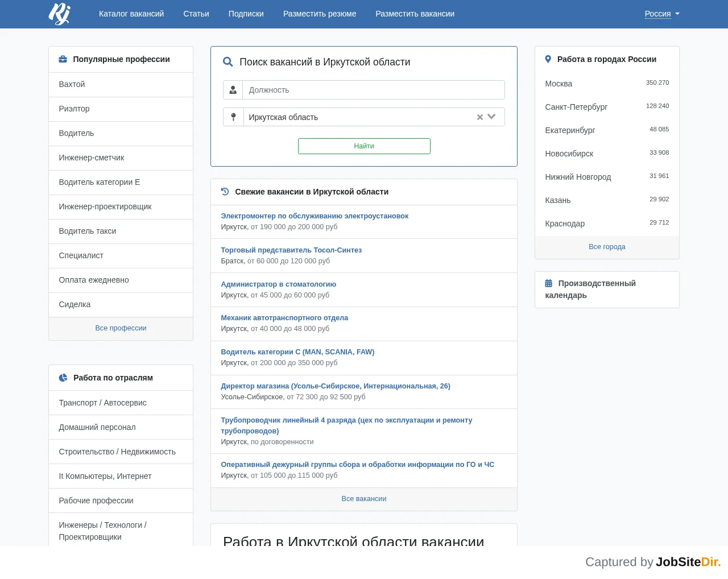Click the history icon beside Свежие вакансии

point(225,192)
